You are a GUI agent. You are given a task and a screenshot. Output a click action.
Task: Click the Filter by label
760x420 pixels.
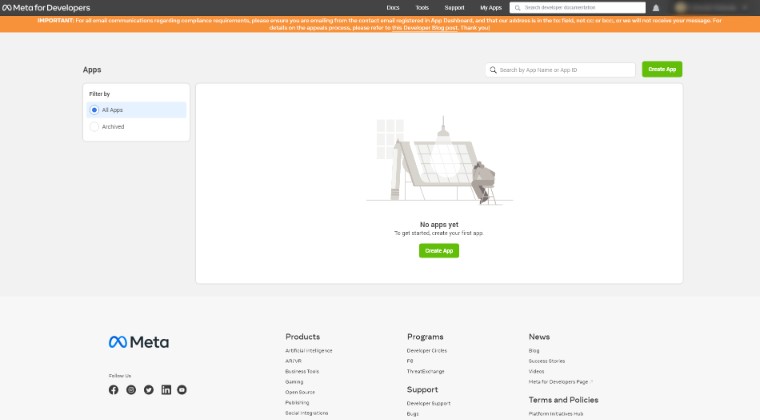click(99, 94)
